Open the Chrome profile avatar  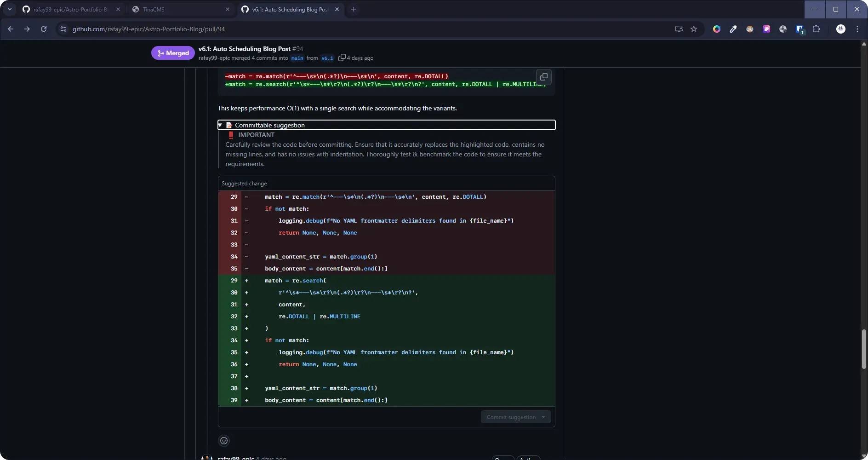841,29
